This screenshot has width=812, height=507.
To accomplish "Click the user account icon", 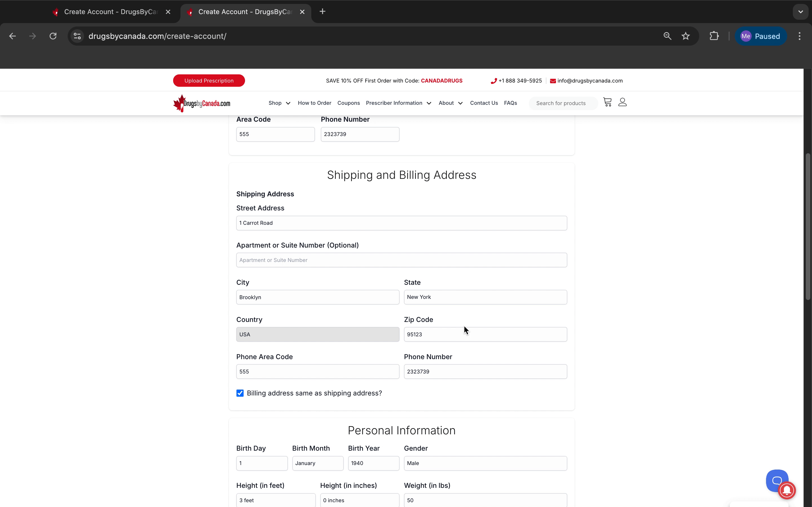I will (623, 102).
